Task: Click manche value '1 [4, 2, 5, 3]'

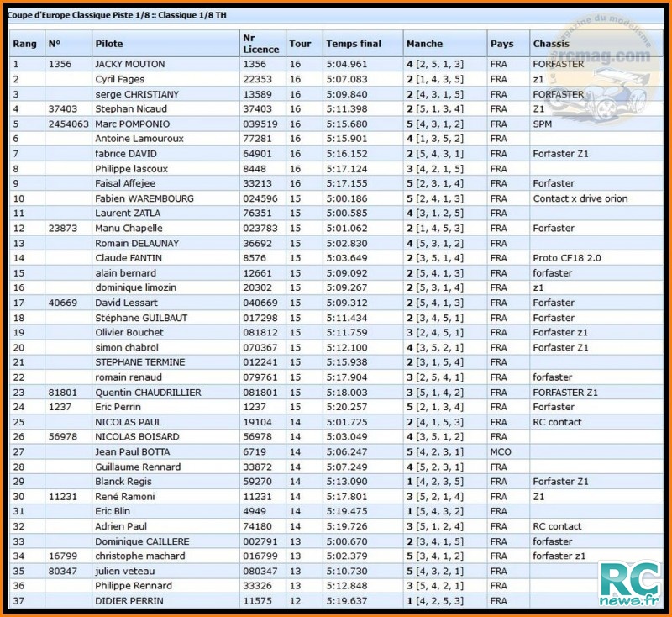Action: point(435,601)
